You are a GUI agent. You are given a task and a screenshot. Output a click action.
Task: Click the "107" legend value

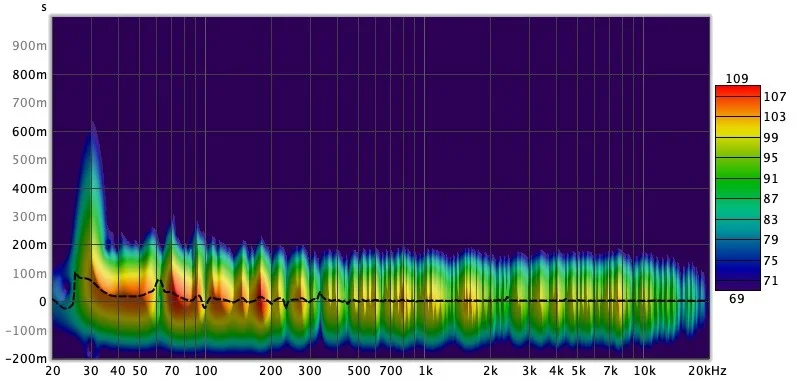tap(775, 96)
